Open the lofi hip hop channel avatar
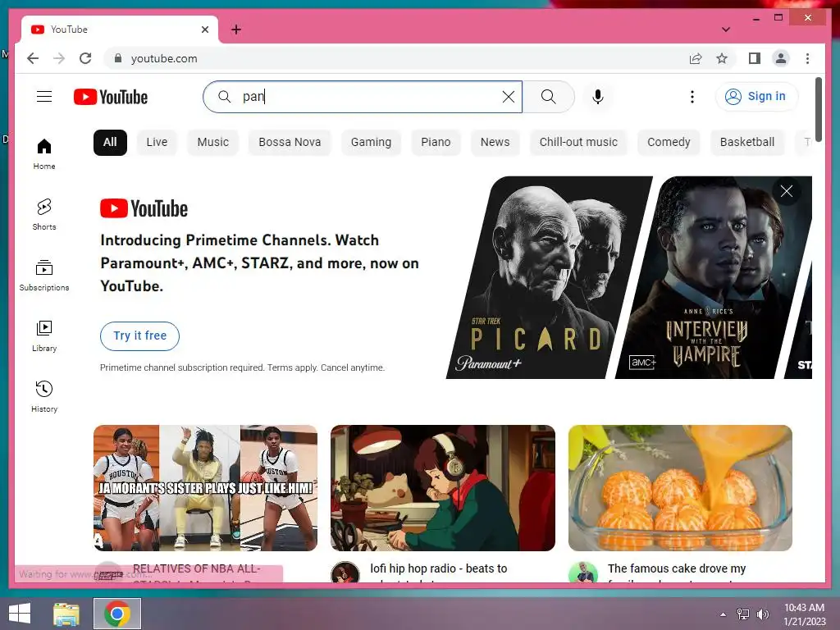 [345, 572]
